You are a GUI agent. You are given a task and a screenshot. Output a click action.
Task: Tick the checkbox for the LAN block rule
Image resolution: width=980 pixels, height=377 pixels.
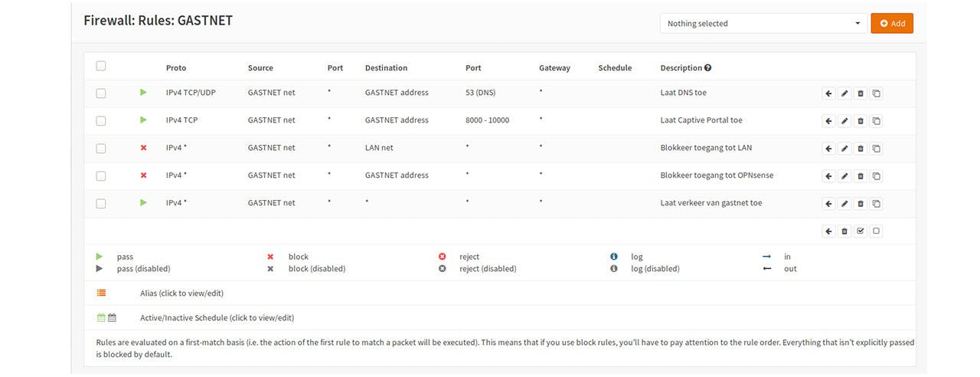click(101, 149)
